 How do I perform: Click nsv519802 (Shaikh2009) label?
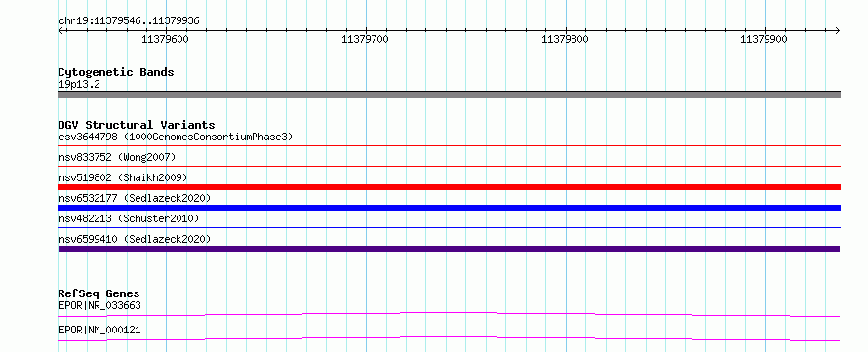[123, 177]
